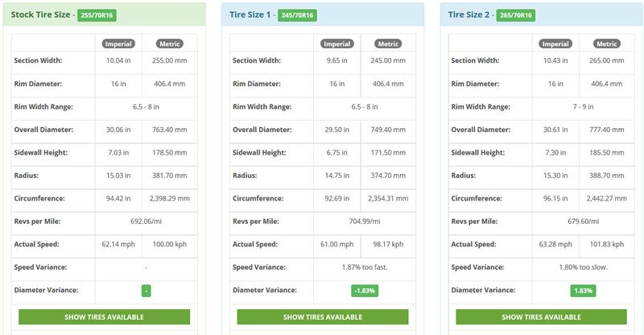Screen dimensions: 644x335
Task: Click the Tire Size 2 panel heading
Action: coord(469,14)
